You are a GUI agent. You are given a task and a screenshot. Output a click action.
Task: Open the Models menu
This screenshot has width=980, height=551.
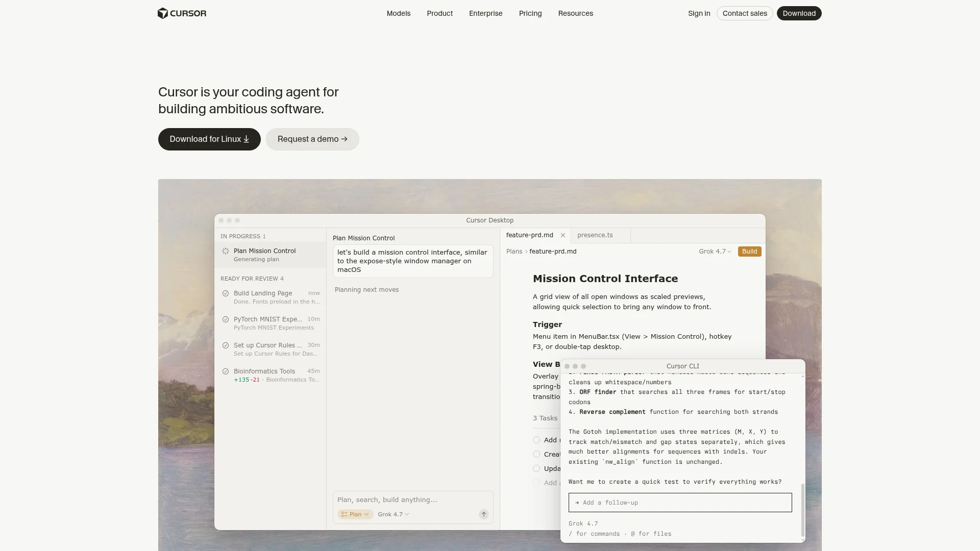pyautogui.click(x=398, y=13)
